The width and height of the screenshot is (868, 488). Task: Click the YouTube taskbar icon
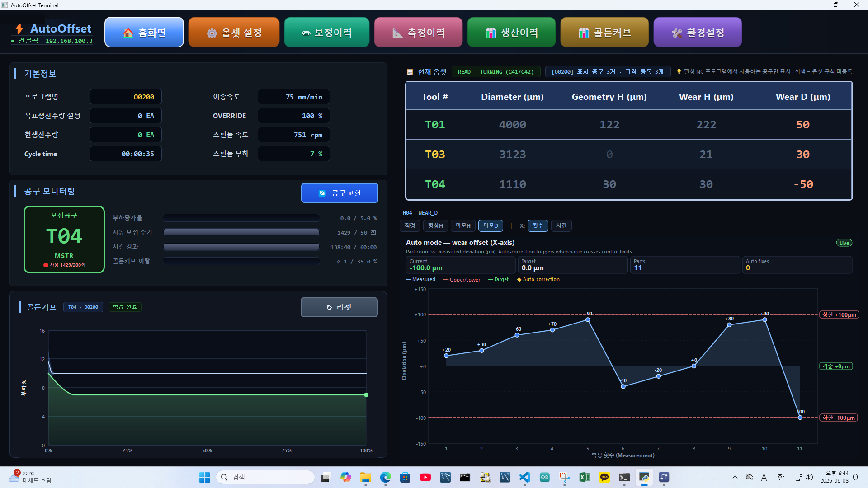tap(425, 477)
